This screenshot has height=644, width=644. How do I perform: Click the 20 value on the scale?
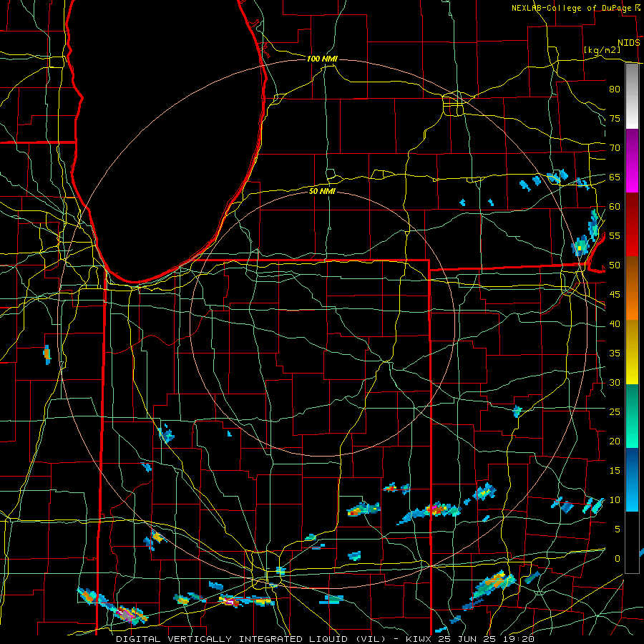click(615, 441)
